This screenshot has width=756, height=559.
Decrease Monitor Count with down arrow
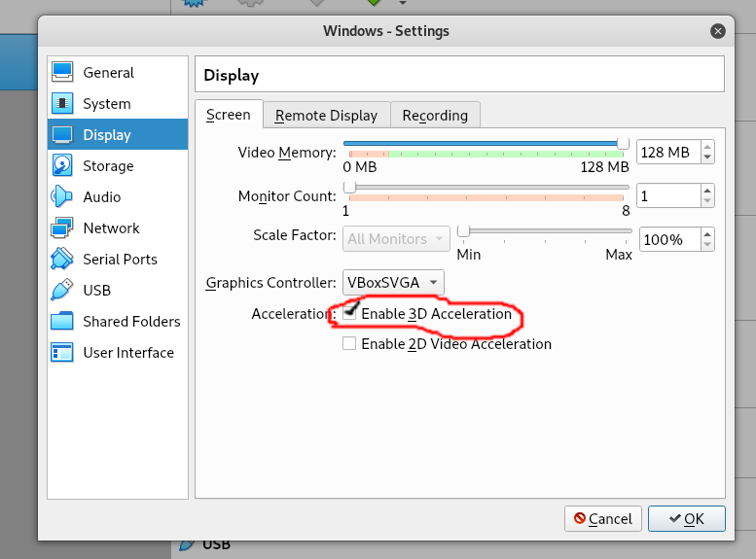tap(707, 201)
